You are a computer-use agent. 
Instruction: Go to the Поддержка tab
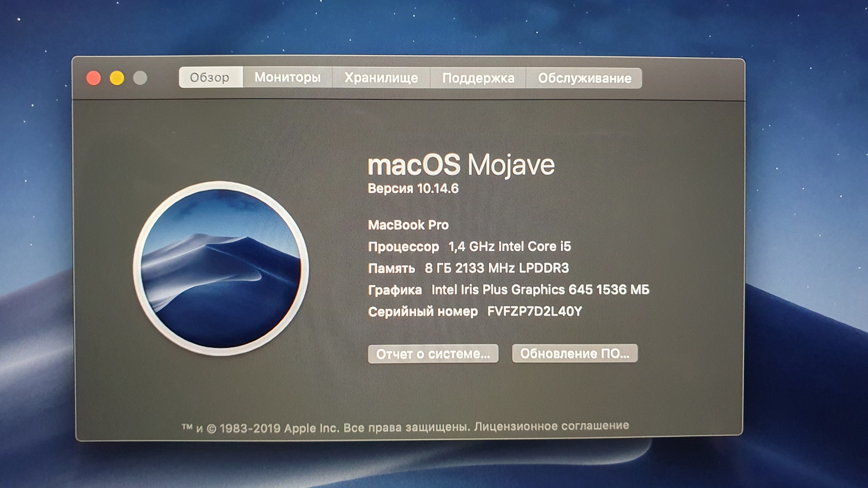pos(478,78)
